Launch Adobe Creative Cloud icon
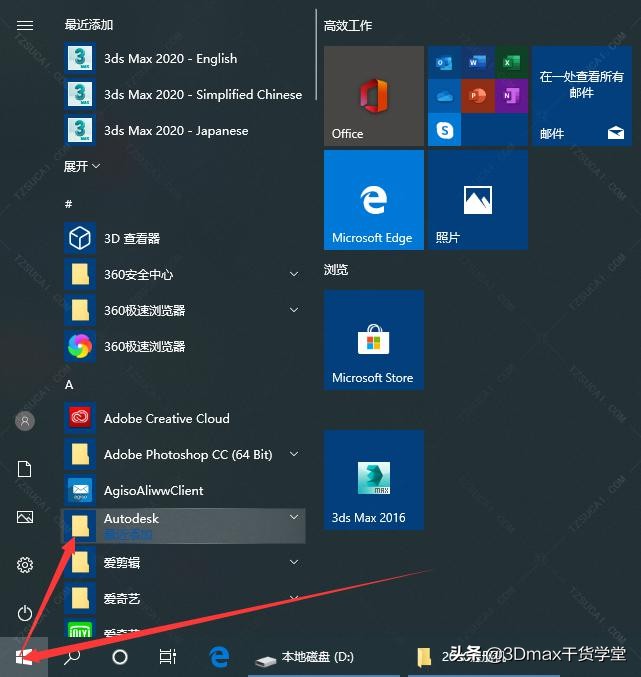 (80, 418)
